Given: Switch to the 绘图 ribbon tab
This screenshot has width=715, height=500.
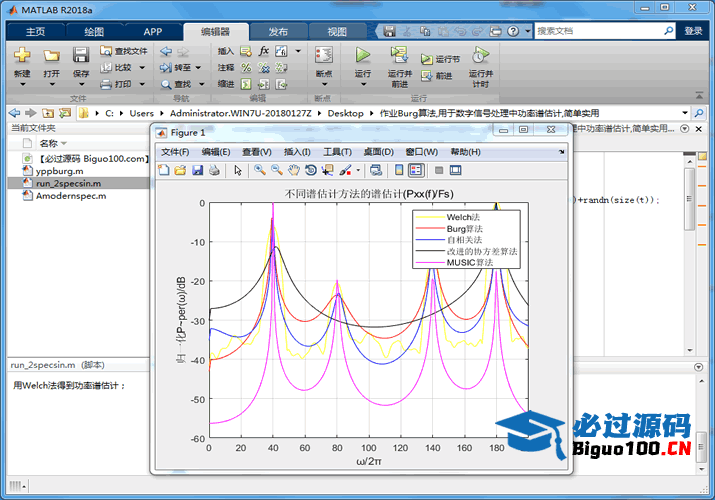Looking at the screenshot, I should click(93, 32).
